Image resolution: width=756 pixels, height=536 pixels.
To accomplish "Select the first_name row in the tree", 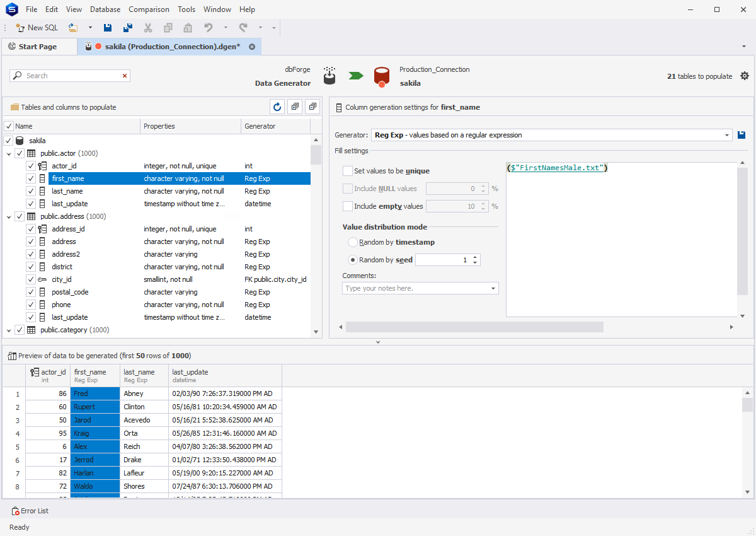I will (180, 178).
